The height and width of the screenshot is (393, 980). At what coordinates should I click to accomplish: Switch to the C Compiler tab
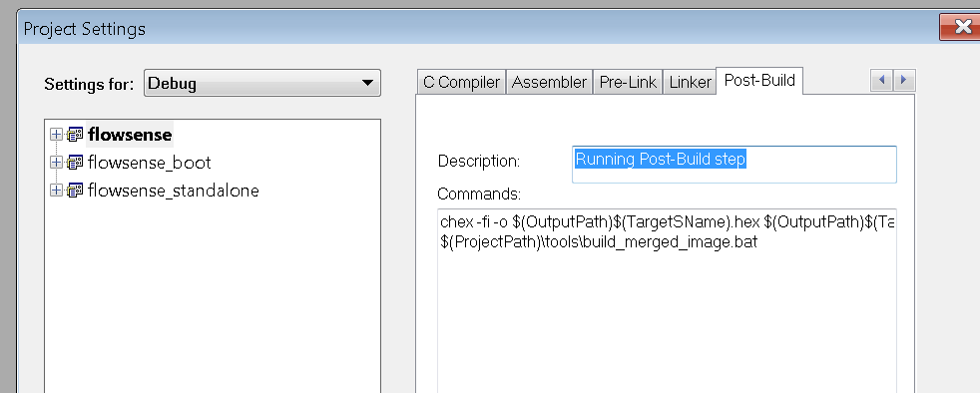(x=461, y=82)
